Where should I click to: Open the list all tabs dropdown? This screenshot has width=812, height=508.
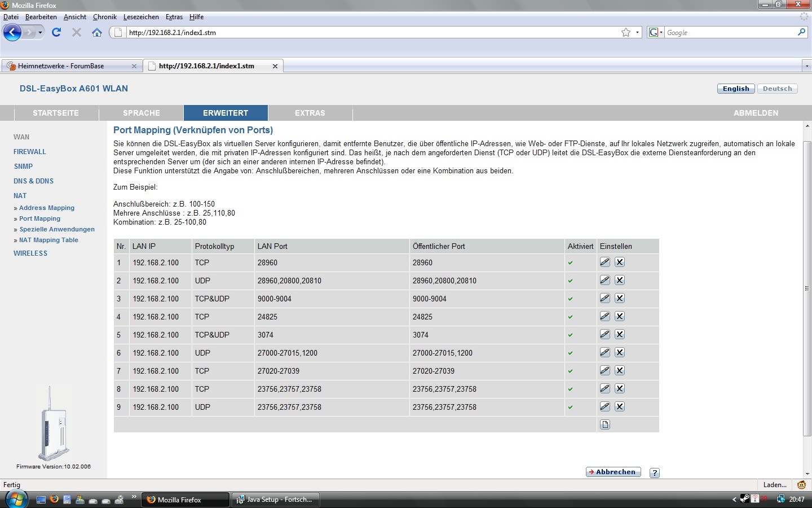click(807, 66)
